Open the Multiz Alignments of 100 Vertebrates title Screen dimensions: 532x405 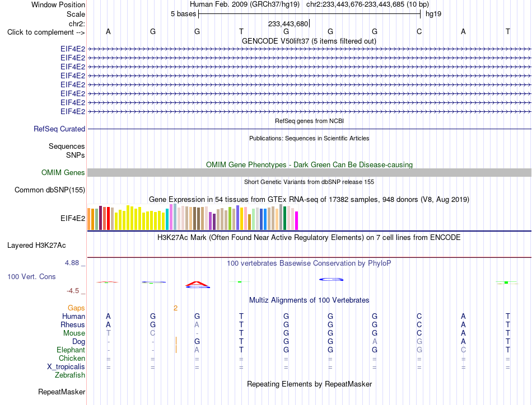tap(309, 300)
